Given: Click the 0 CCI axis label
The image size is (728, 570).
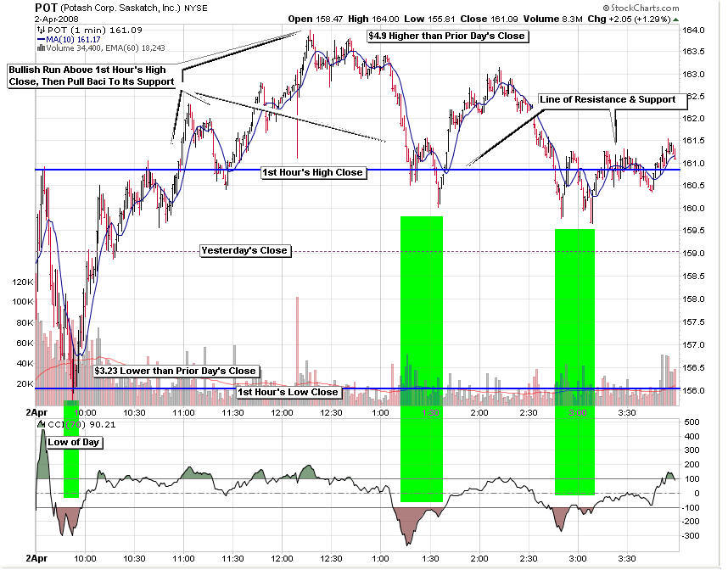Looking at the screenshot, I should [x=697, y=494].
